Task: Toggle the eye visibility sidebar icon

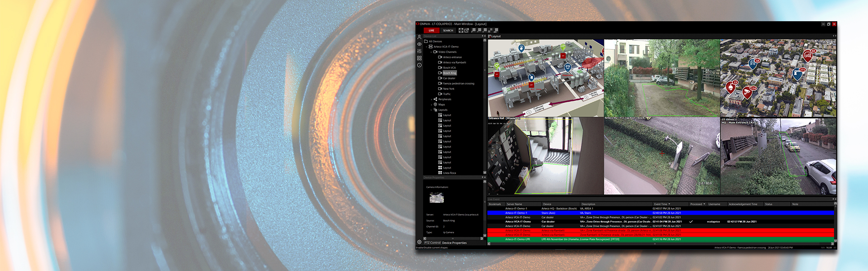Action: (419, 44)
